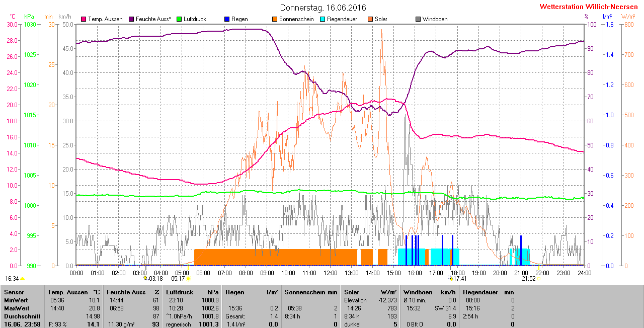Screen dimensions: 644x328
Task: Select the gray Windböen legend square
Action: coord(418,19)
